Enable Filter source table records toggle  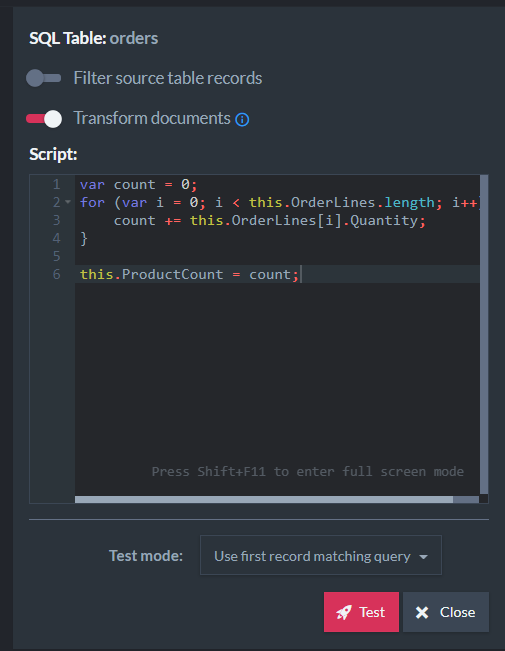pyautogui.click(x=44, y=78)
